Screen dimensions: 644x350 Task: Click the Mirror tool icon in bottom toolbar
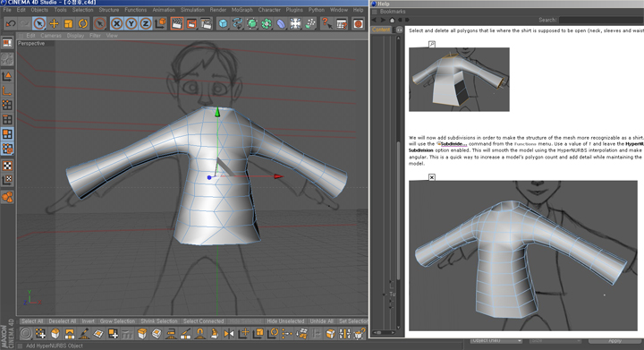229,334
